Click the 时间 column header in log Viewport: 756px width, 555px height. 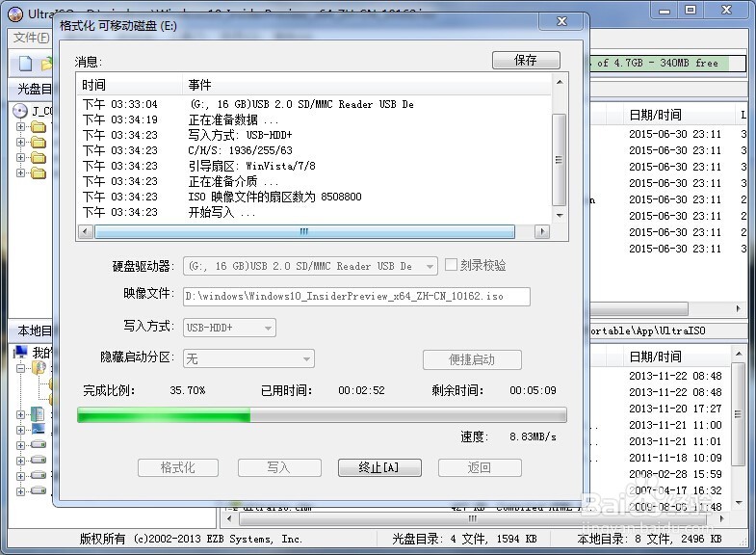tap(130, 85)
